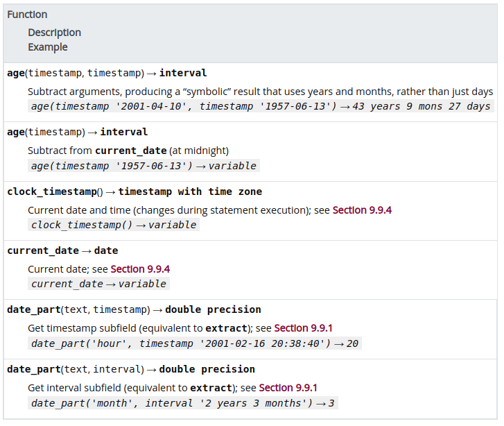The width and height of the screenshot is (504, 426).
Task: Click the single-argument age(timestamp) signature
Action: point(77,132)
